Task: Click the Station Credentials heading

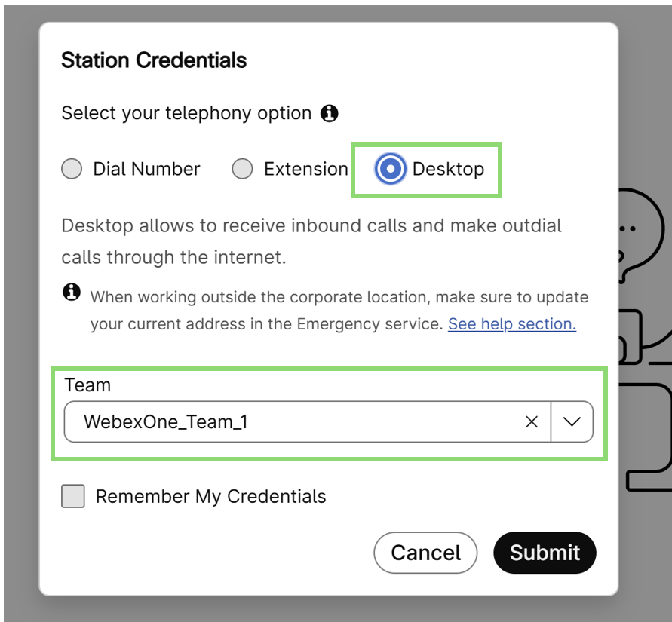Action: point(154,60)
